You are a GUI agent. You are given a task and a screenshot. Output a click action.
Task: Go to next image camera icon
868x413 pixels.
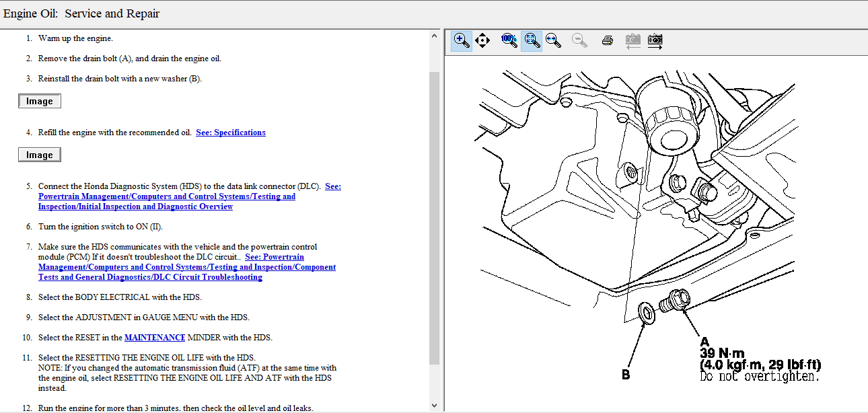pos(655,40)
